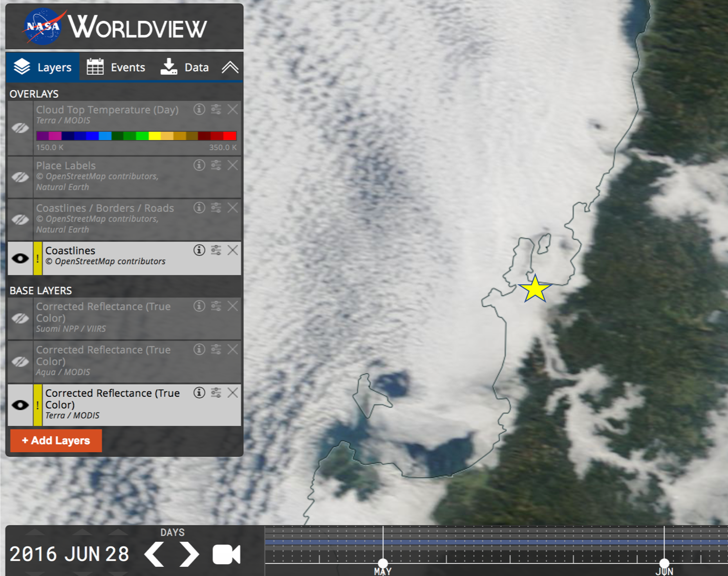Remove Place Labels layer

tap(233, 165)
